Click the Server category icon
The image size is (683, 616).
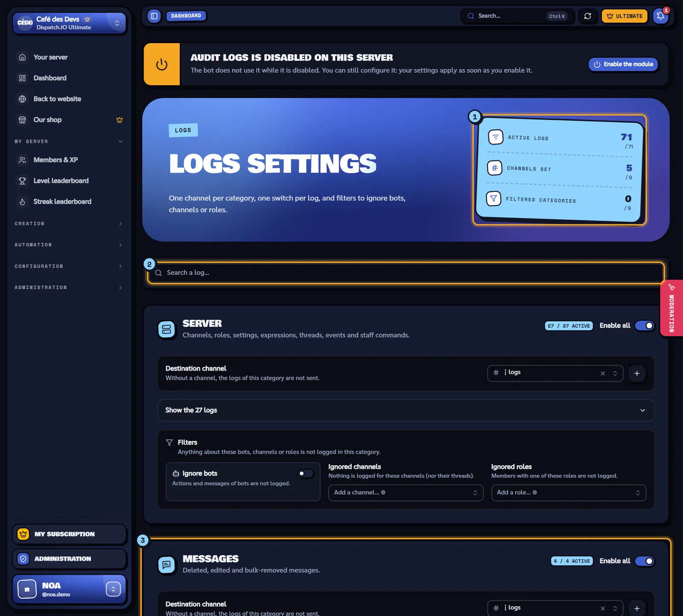click(166, 329)
